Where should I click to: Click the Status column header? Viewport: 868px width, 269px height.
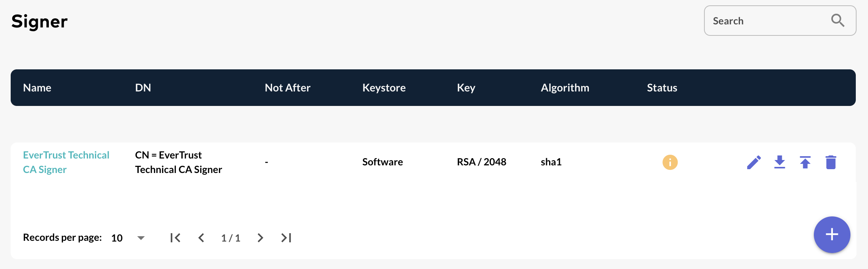[x=662, y=88]
